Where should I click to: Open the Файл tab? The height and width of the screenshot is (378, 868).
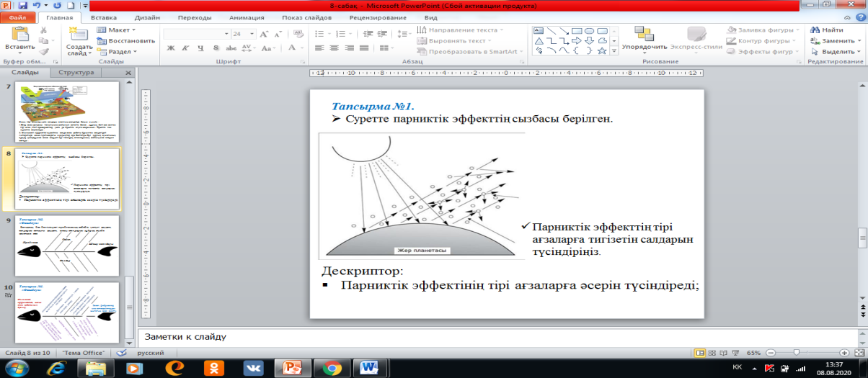[18, 16]
